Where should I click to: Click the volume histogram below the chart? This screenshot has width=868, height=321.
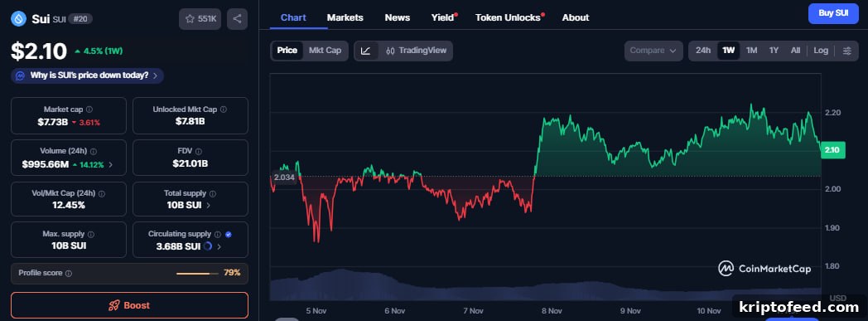(x=545, y=287)
